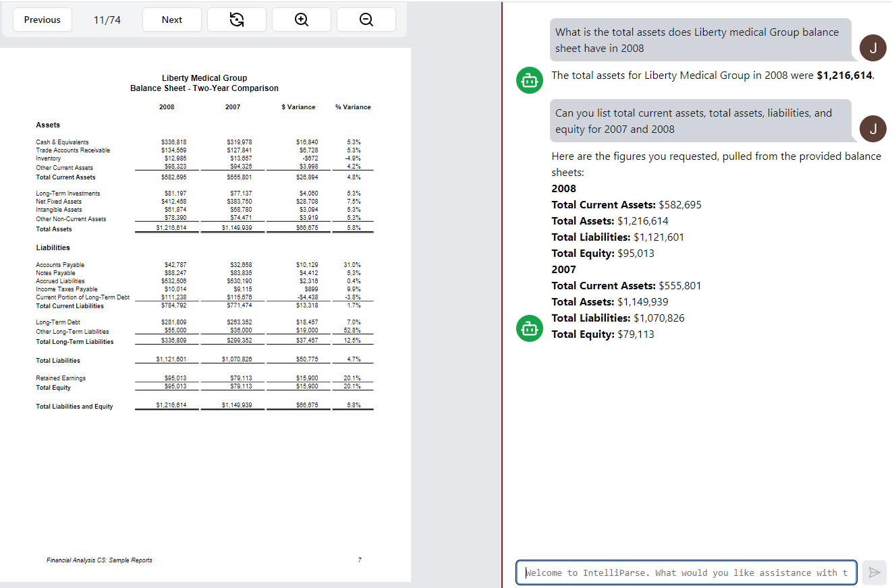Image resolution: width=892 pixels, height=588 pixels.
Task: Click the Total Current Liabilities label
Action: coord(69,306)
